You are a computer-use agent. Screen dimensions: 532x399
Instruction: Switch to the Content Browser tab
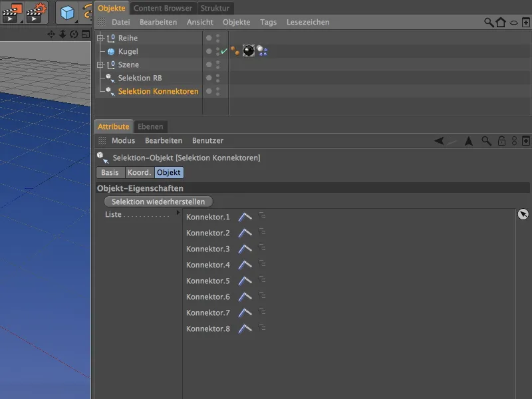[x=163, y=8]
